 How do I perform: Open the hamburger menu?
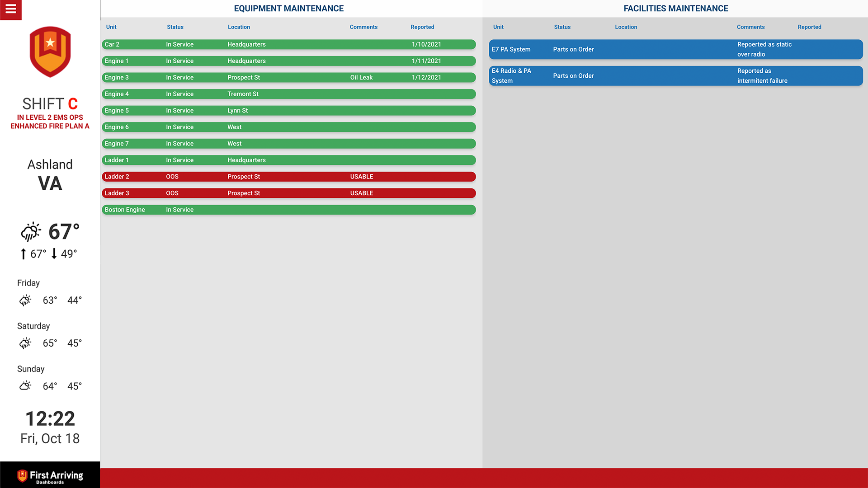pos(11,9)
